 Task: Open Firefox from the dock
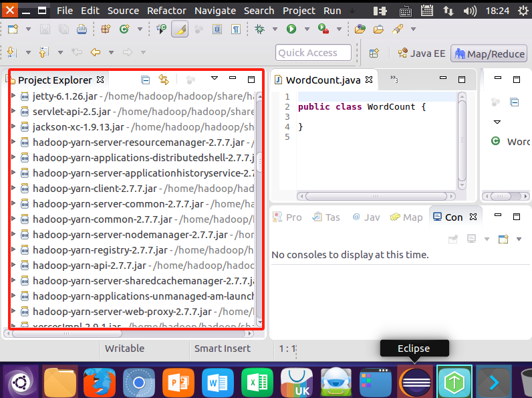coord(100,383)
